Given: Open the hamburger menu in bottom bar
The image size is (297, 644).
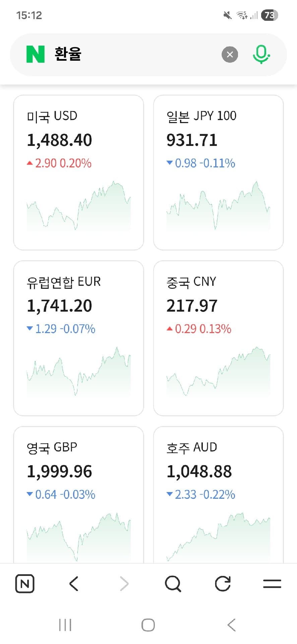Looking at the screenshot, I should click(272, 584).
